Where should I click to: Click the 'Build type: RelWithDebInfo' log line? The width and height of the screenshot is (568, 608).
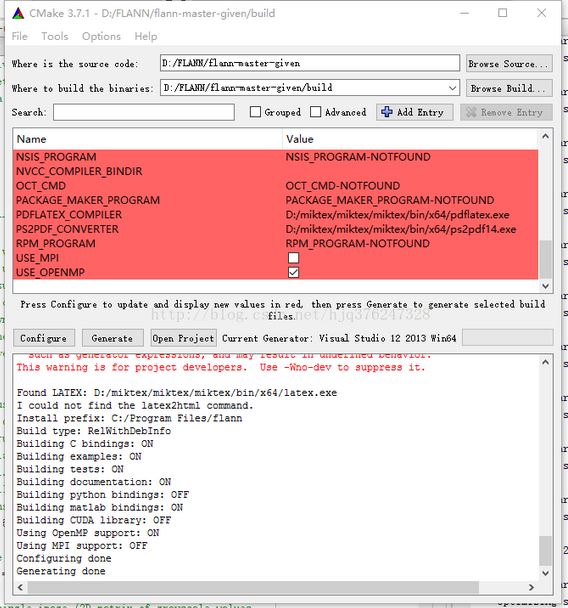point(93,431)
